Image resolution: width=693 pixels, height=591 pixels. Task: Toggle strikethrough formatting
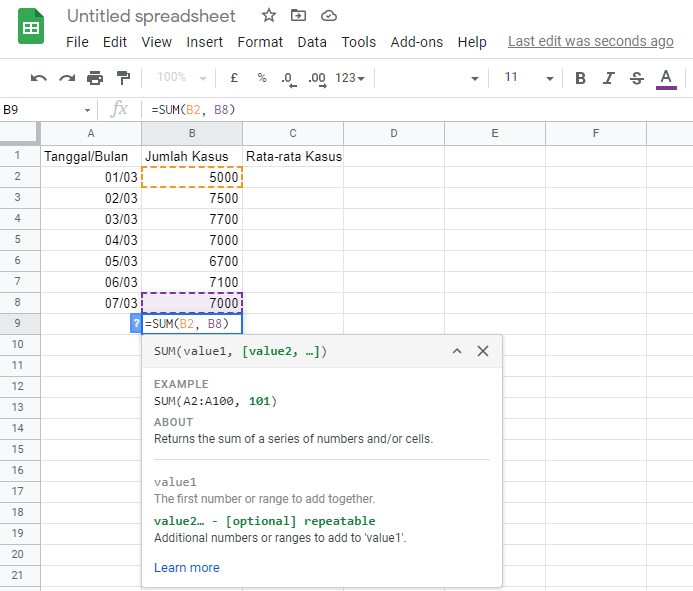pos(637,78)
